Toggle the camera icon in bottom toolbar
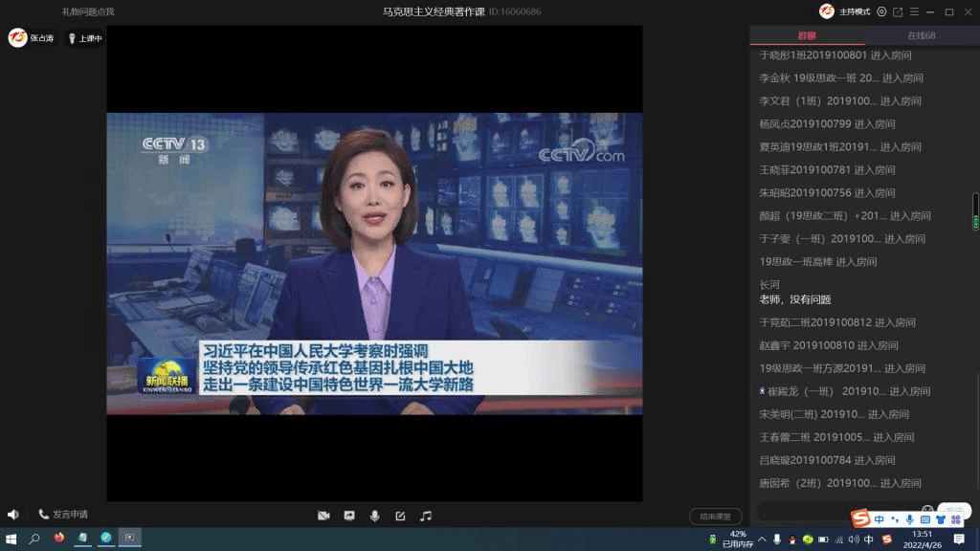 click(x=323, y=516)
